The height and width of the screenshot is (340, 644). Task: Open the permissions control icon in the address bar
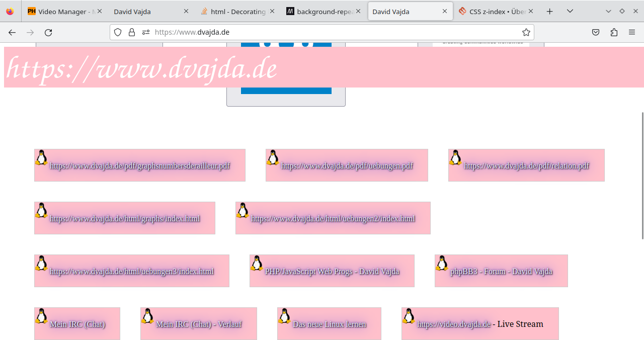(145, 32)
